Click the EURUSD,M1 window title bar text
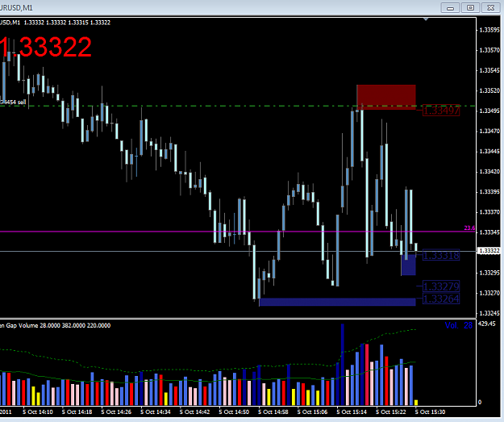The image size is (504, 422). 16,8
